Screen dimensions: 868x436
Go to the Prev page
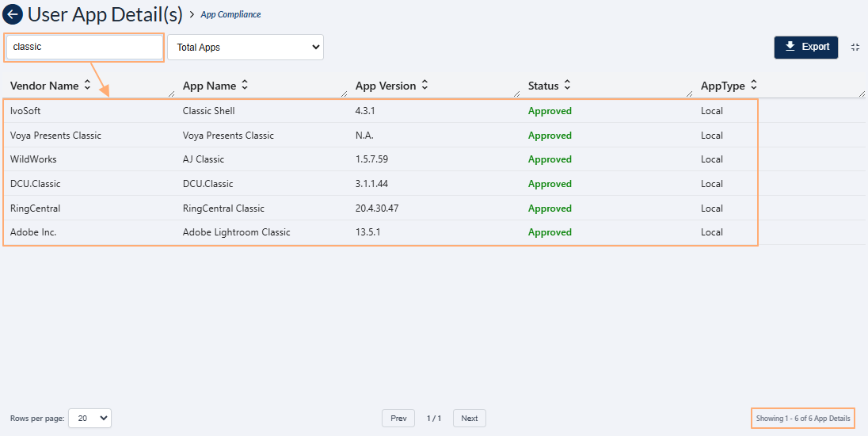(398, 418)
